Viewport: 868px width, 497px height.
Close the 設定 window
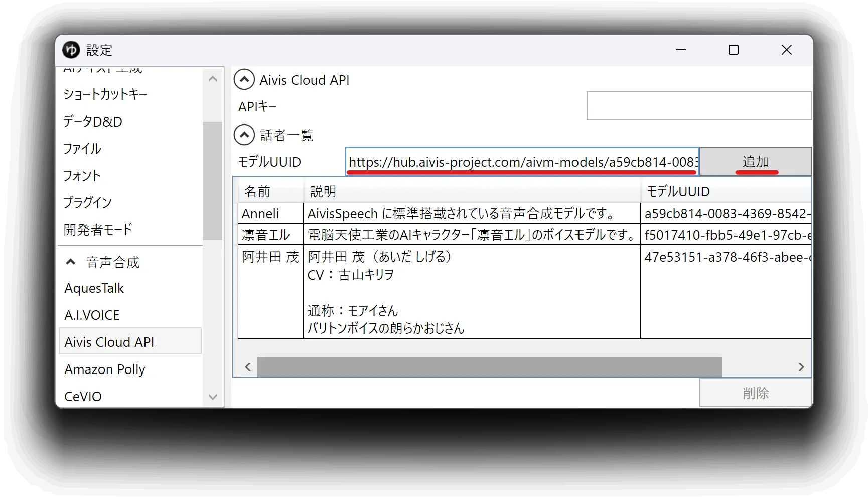tap(787, 50)
